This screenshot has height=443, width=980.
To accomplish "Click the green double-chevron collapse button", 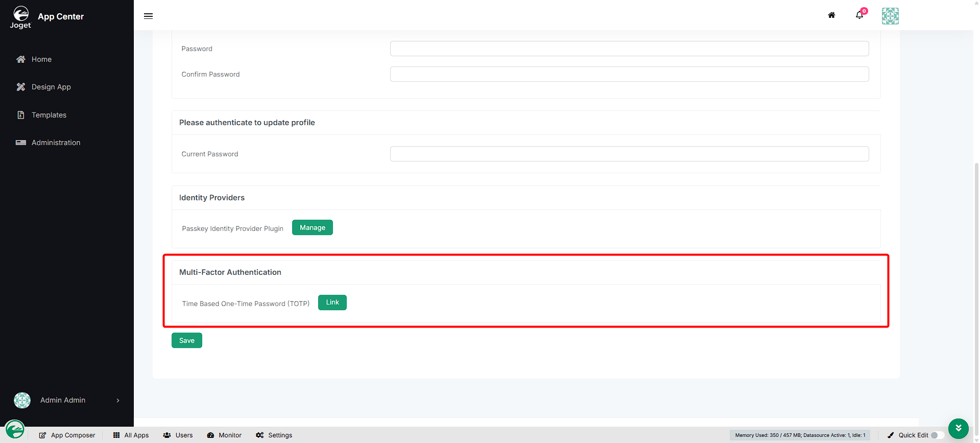I will coord(959,429).
